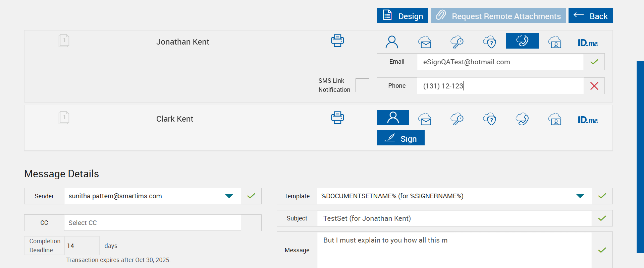Select security question authentication for Clark Kent
The height and width of the screenshot is (268, 644).
coord(490,119)
